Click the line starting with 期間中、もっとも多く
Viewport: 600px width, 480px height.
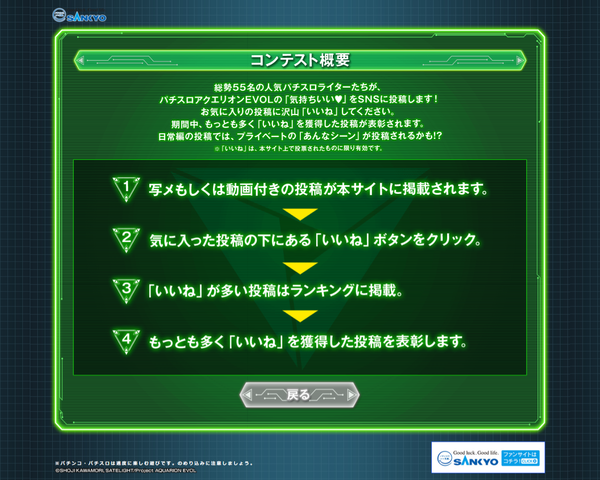coord(298,124)
